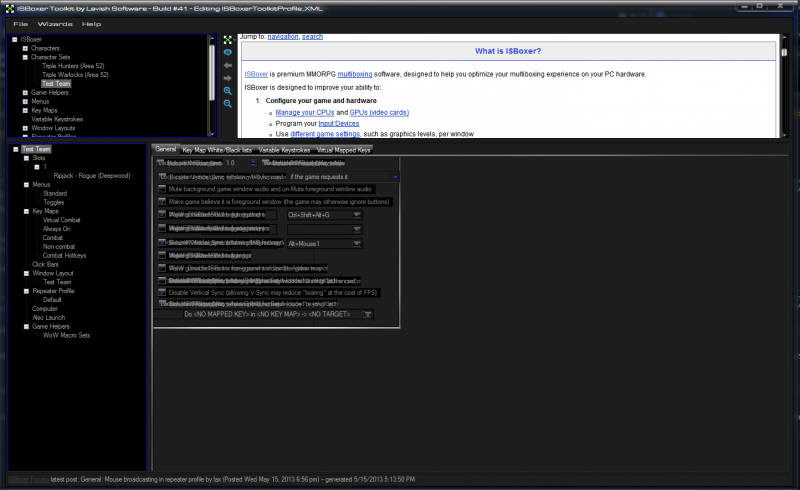Open the Alt+Mouse1 hotkey dropdown
The height and width of the screenshot is (490, 800).
[357, 243]
